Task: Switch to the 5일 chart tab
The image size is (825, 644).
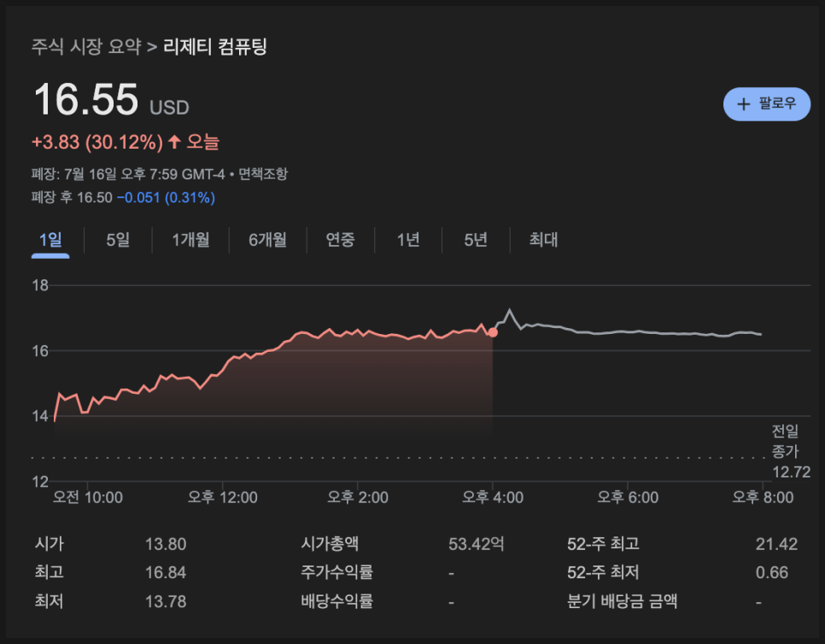Action: coord(118,240)
